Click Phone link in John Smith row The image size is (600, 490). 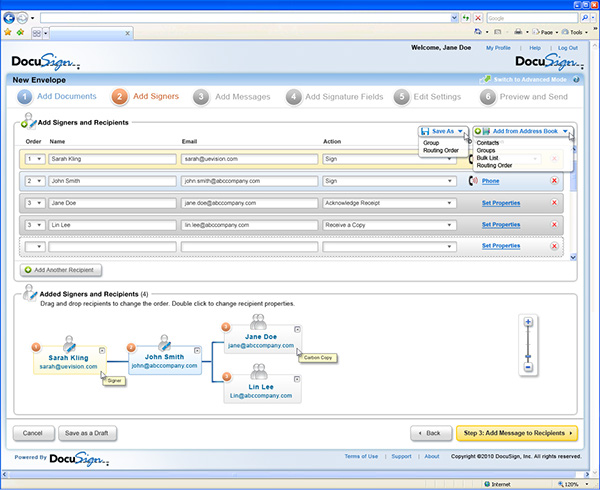coord(490,181)
